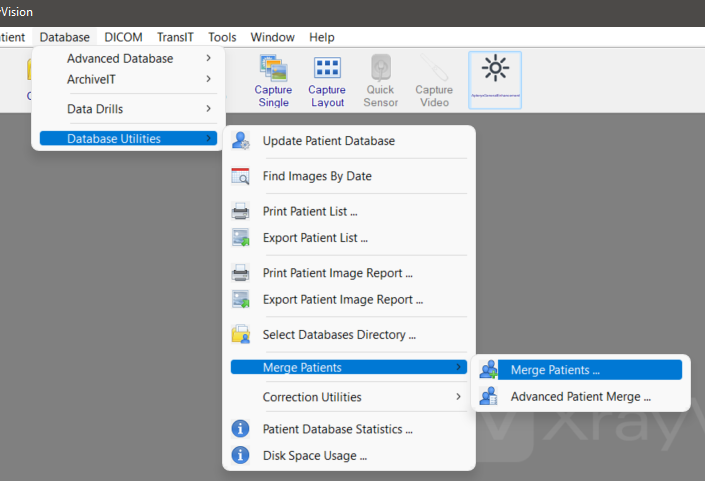The height and width of the screenshot is (481, 705).
Task: Open the Window menu
Action: (272, 37)
